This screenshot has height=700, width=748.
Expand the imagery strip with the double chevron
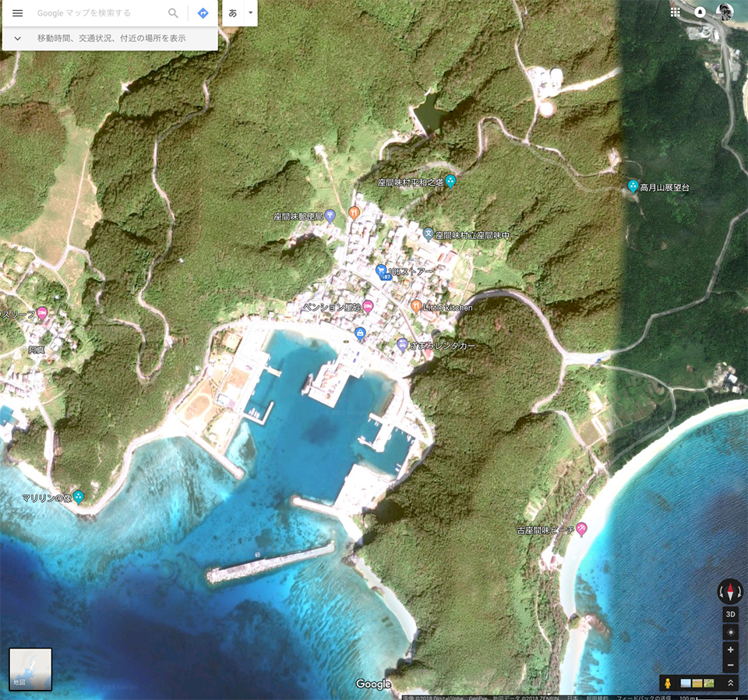[730, 684]
